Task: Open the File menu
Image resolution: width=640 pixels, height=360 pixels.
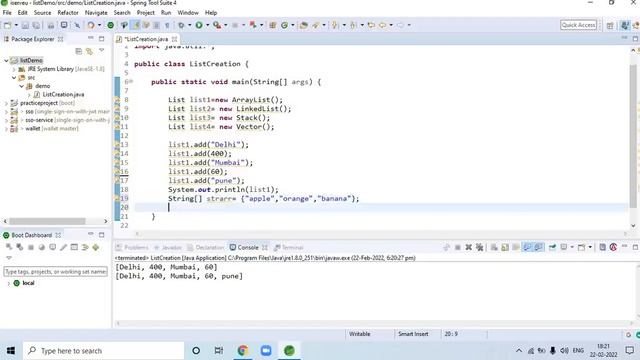Action: coord(7,13)
